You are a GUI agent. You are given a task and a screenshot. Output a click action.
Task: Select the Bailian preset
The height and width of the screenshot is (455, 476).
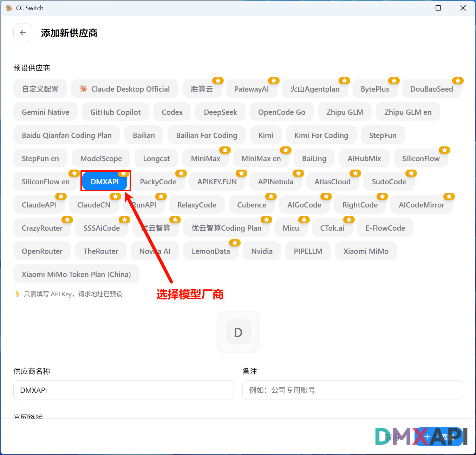[144, 135]
